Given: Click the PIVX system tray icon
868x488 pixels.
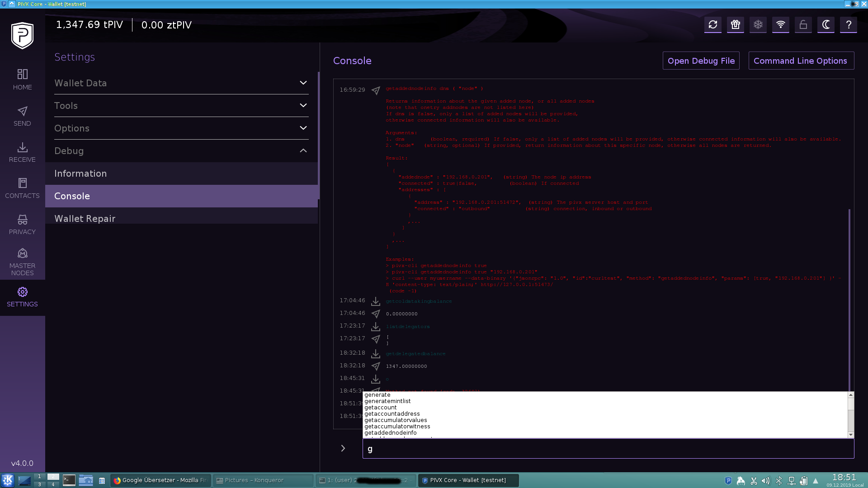Looking at the screenshot, I should point(728,481).
